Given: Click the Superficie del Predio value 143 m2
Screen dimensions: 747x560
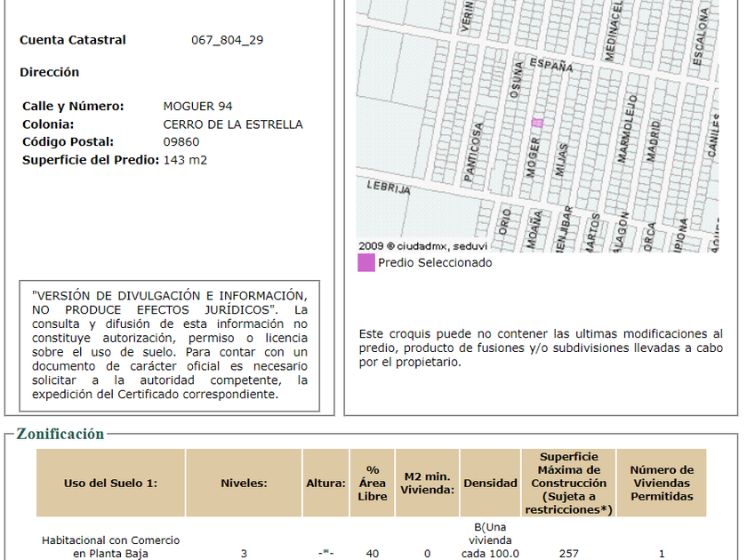Looking at the screenshot, I should [185, 160].
